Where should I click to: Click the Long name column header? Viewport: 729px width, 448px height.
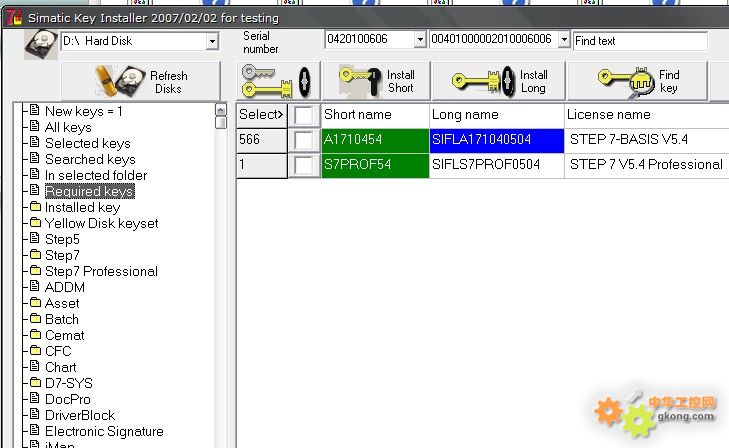pos(497,115)
